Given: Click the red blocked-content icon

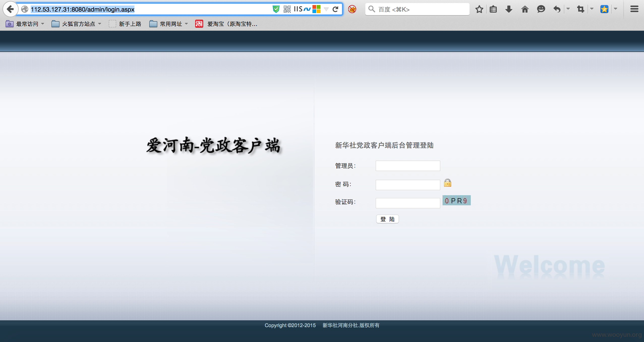Looking at the screenshot, I should (x=352, y=9).
